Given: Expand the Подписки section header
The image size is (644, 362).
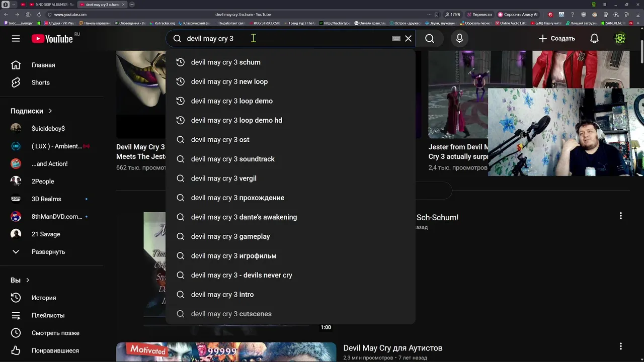Looking at the screenshot, I should [31, 111].
